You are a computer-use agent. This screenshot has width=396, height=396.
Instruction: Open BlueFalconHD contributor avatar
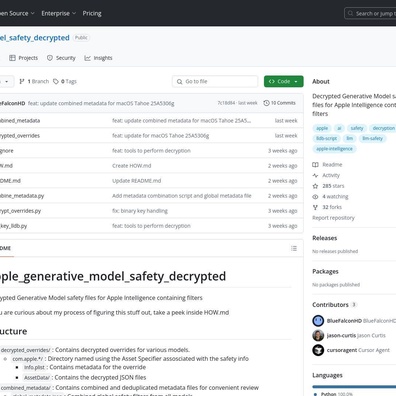click(318, 321)
